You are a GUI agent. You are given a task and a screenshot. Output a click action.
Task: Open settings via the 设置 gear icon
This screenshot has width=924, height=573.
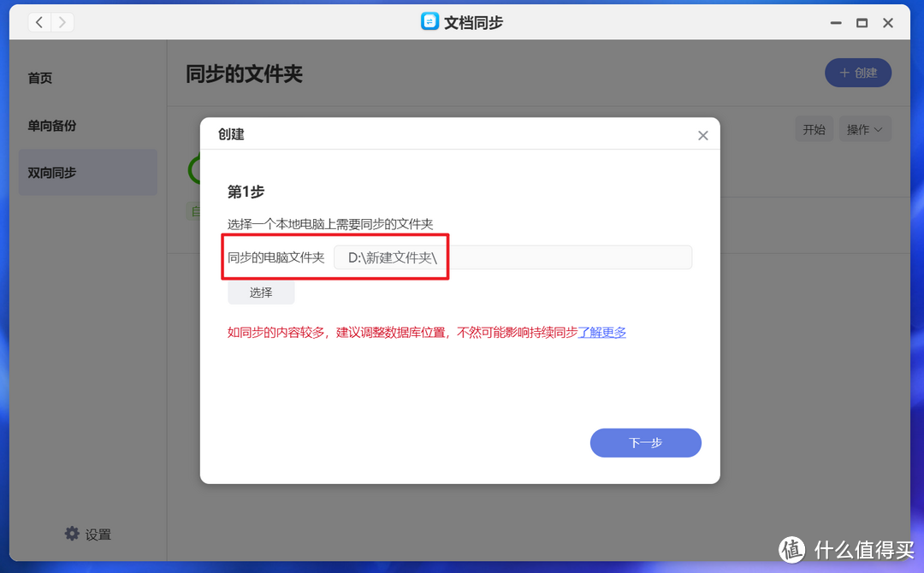(73, 533)
